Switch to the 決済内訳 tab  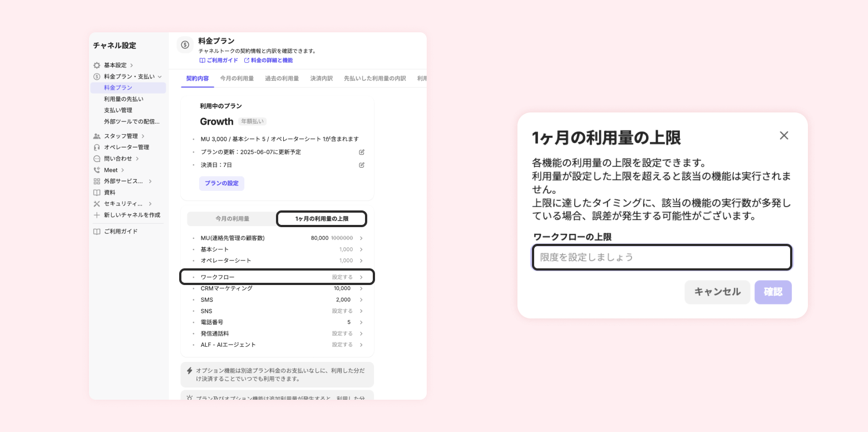coord(322,78)
